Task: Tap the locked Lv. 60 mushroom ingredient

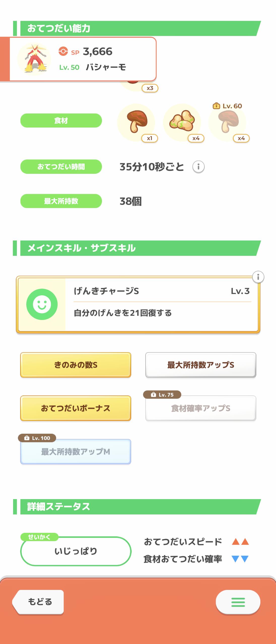Action: point(228,122)
